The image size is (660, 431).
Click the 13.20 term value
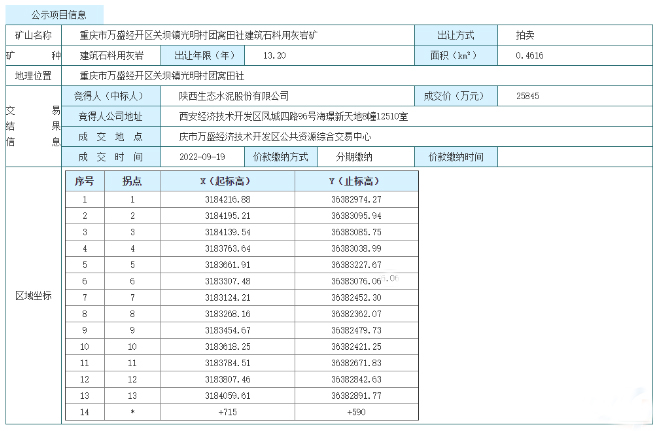[274, 54]
